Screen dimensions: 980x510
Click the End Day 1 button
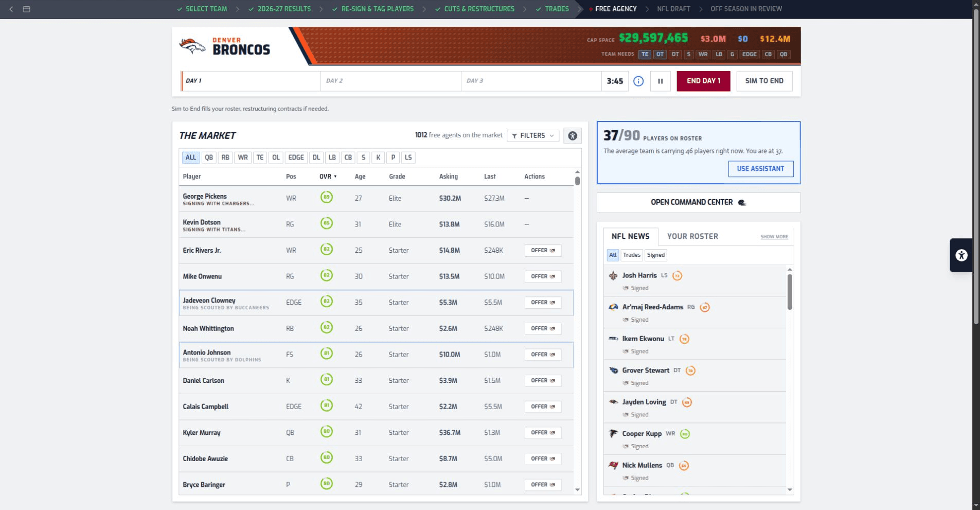[x=703, y=81]
